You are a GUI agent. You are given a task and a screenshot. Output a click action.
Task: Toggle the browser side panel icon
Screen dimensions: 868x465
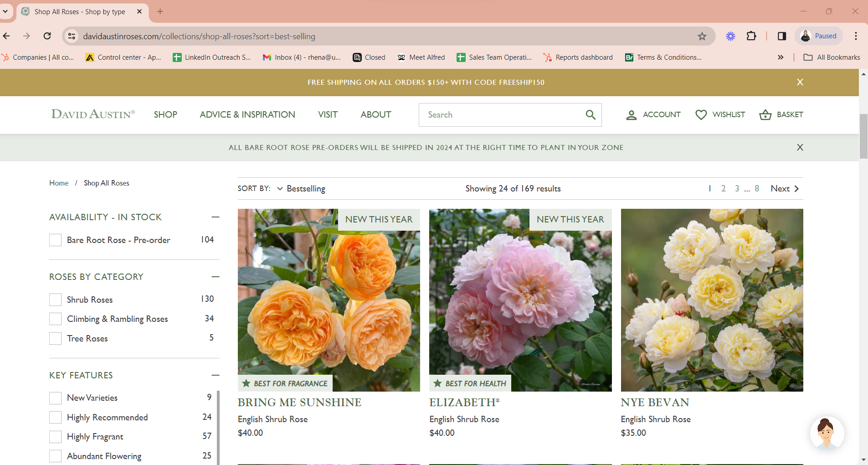[x=782, y=36]
